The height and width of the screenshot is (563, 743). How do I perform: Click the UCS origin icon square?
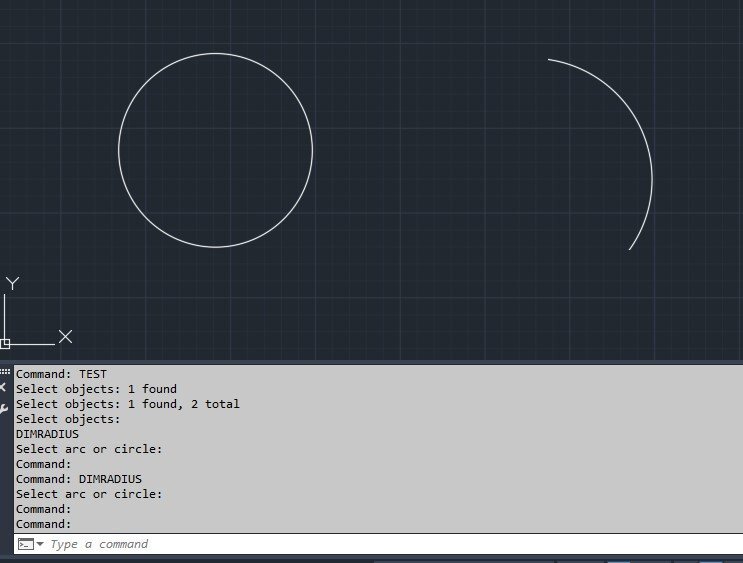pos(5,344)
